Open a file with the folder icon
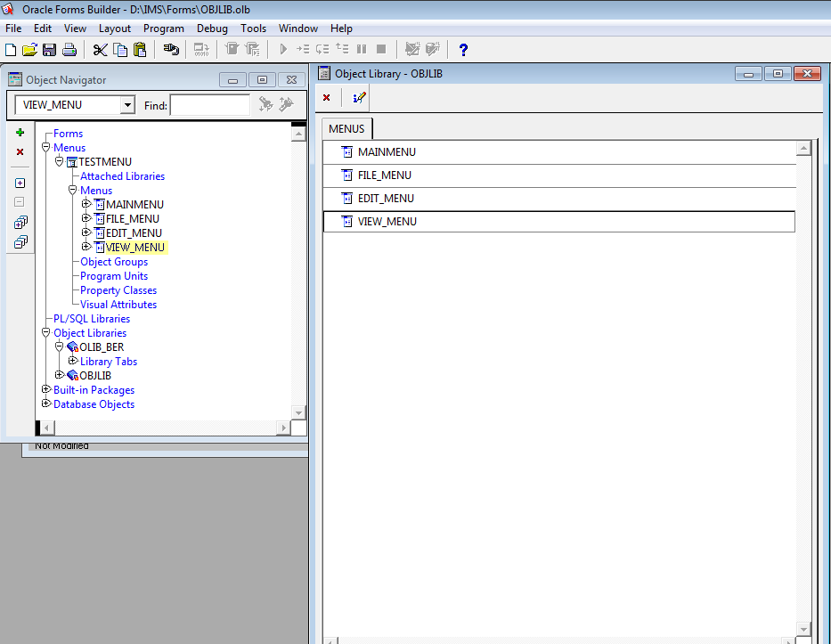Screen dimensions: 831x644 [29, 50]
